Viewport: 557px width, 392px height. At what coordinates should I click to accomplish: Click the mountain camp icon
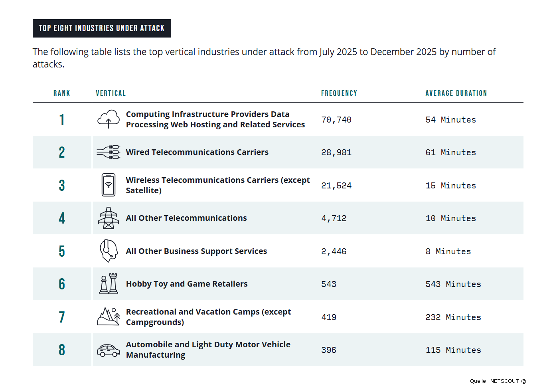(x=108, y=317)
